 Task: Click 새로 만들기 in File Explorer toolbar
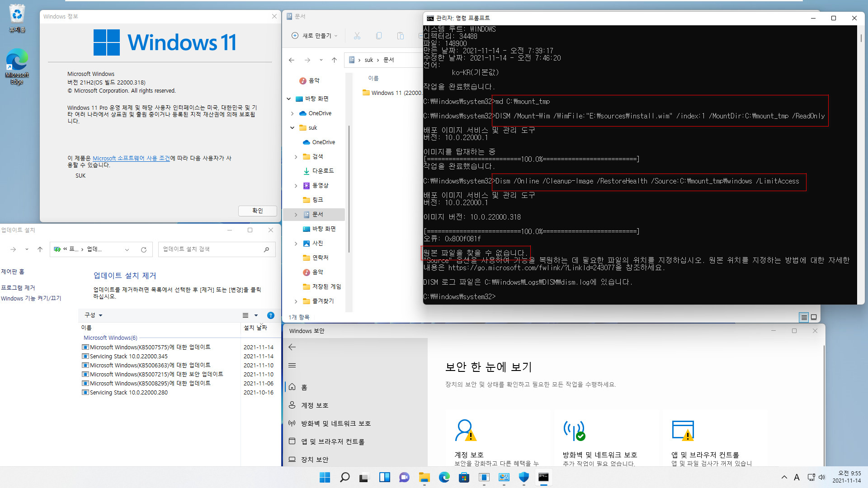(x=315, y=36)
